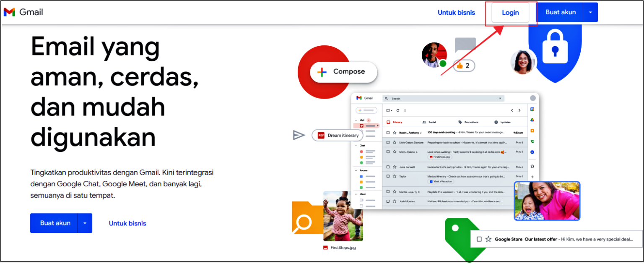Viewport: 644px width, 264px height.
Task: Open the Drive icon in the side panel
Action: click(x=532, y=120)
